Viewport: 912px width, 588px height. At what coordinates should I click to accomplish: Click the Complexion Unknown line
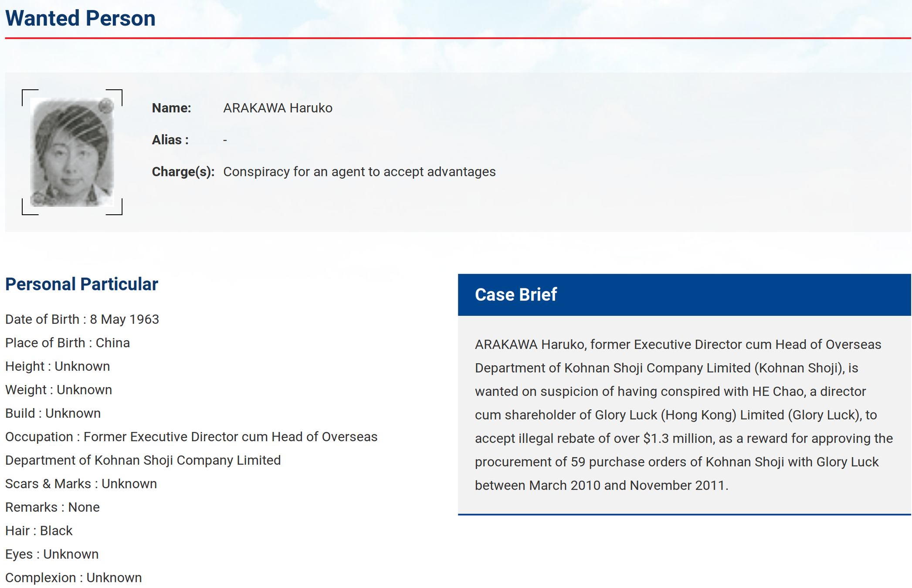coord(73,578)
